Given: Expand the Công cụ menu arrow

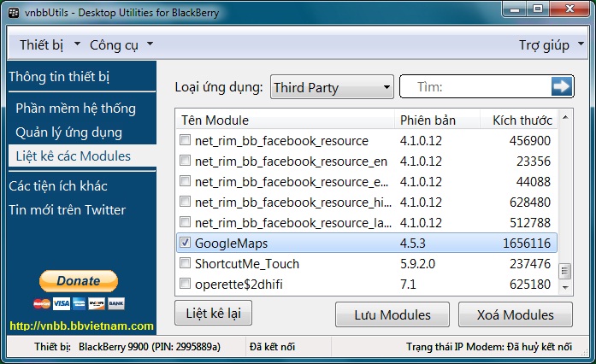Looking at the screenshot, I should [x=150, y=44].
